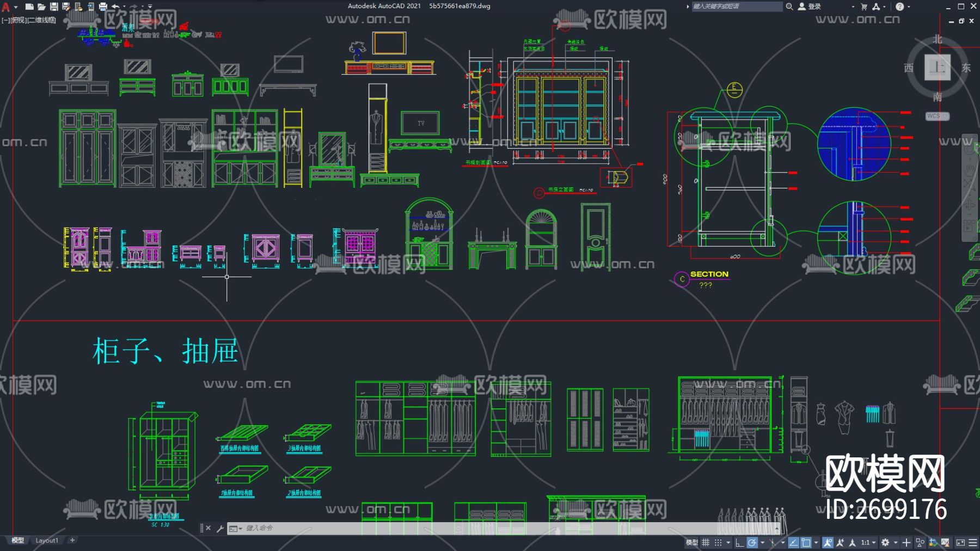This screenshot has height=551, width=980.
Task: Expand the search options arrow left of search box
Action: pos(688,7)
